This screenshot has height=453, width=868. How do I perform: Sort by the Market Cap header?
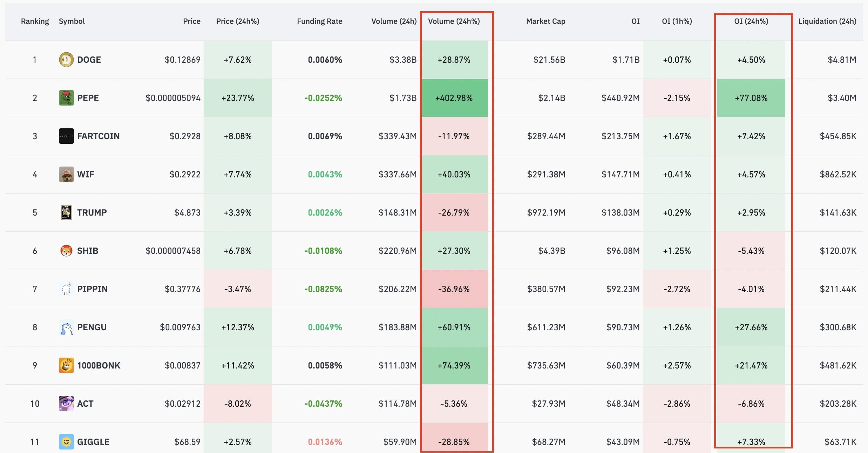(545, 21)
